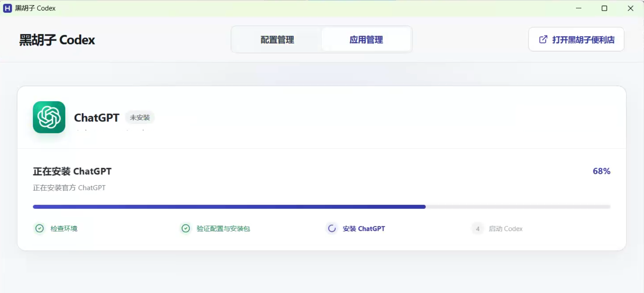The width and height of the screenshot is (644, 293).
Task: Switch to the 配置管理 tab
Action: pos(277,40)
